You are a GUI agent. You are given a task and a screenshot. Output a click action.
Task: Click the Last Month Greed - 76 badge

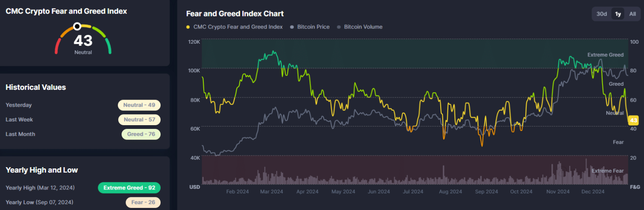(141, 134)
